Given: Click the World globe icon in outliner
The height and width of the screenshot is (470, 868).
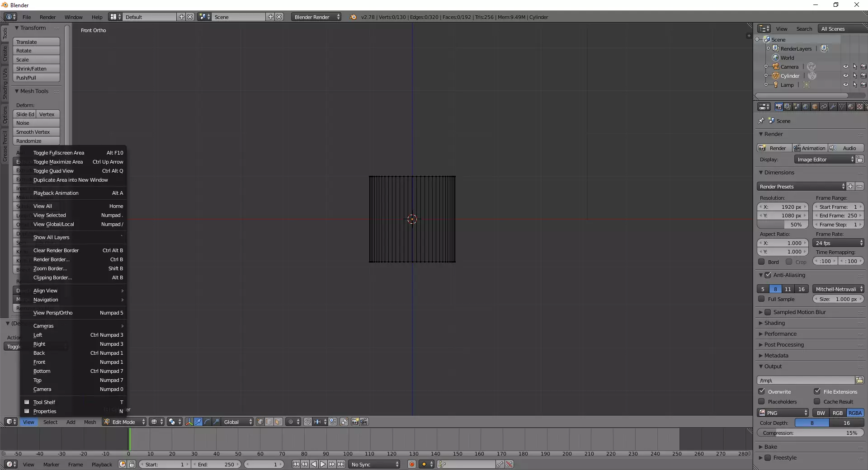Looking at the screenshot, I should 776,58.
